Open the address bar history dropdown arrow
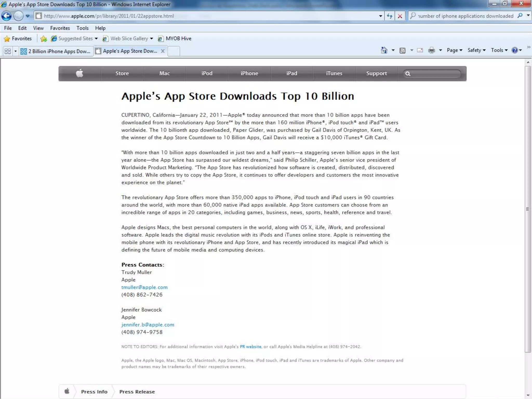Screen dimensions: 532x399 pyautogui.click(x=381, y=16)
